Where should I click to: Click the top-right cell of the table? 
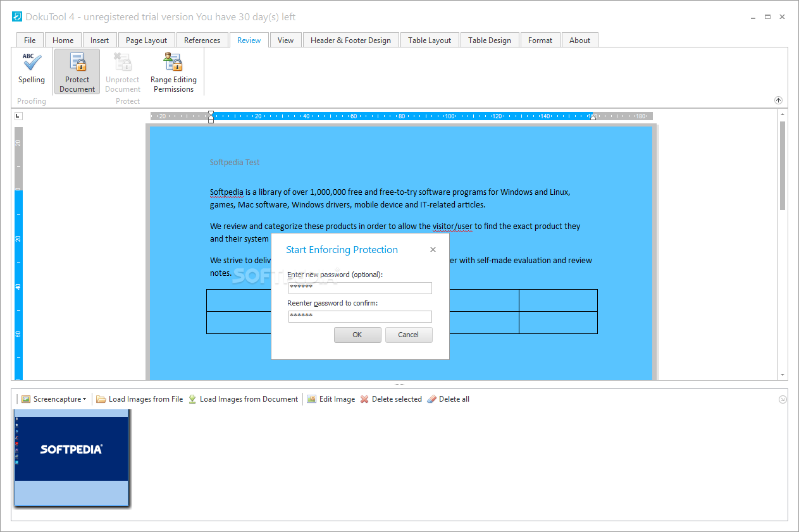click(x=558, y=300)
